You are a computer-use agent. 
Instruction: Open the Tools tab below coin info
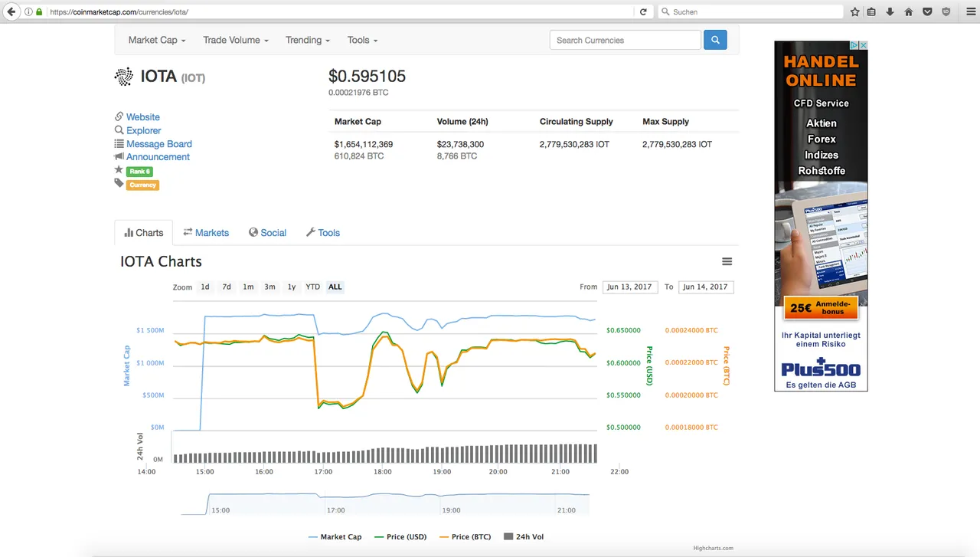323,233
